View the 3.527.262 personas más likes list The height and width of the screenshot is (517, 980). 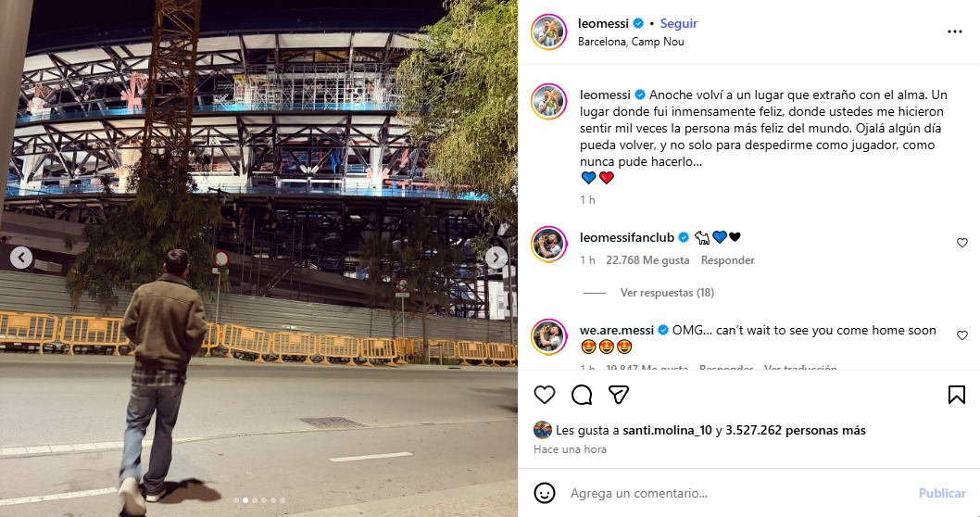pyautogui.click(x=795, y=430)
